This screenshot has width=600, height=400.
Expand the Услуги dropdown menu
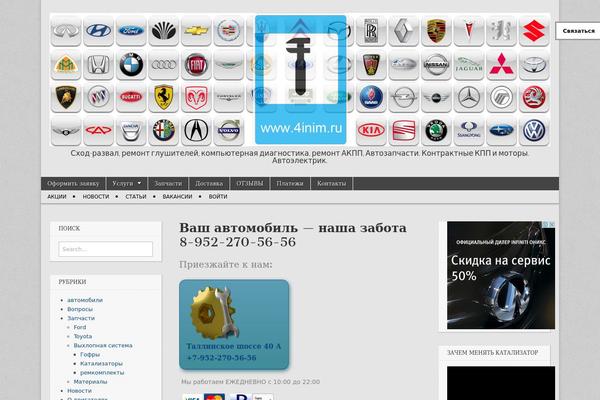click(127, 183)
